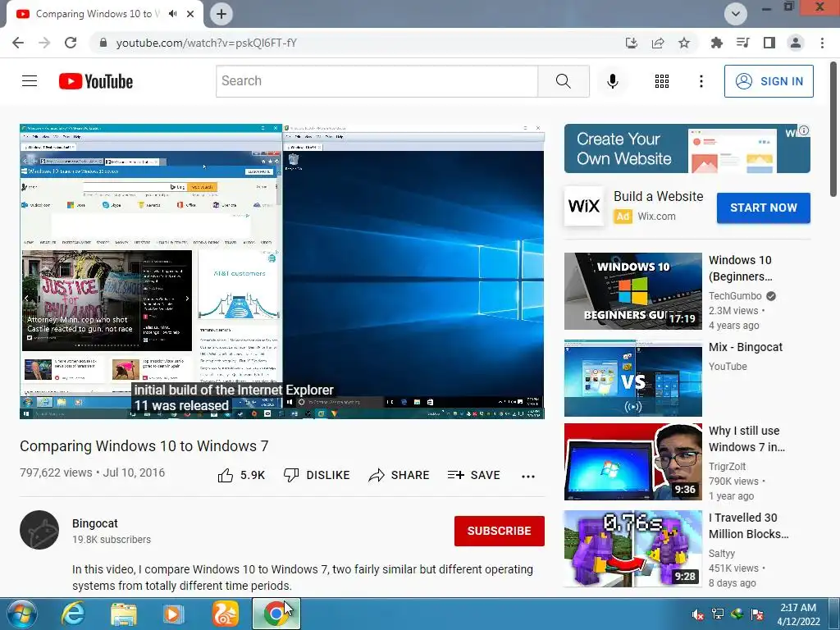Click the video title text
840x630 pixels.
tap(144, 446)
